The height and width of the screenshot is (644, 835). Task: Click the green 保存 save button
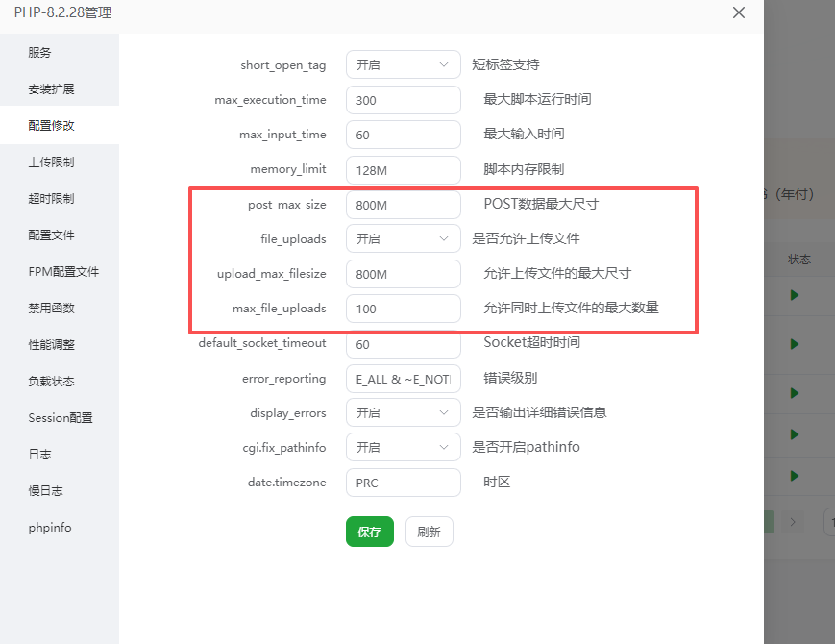[x=369, y=532]
